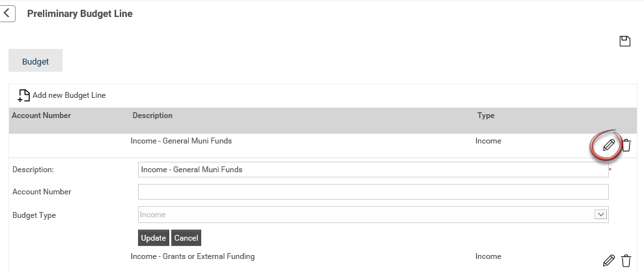644x272 pixels.
Task: Delete the Income - General Muni Funds line
Action: coord(626,145)
